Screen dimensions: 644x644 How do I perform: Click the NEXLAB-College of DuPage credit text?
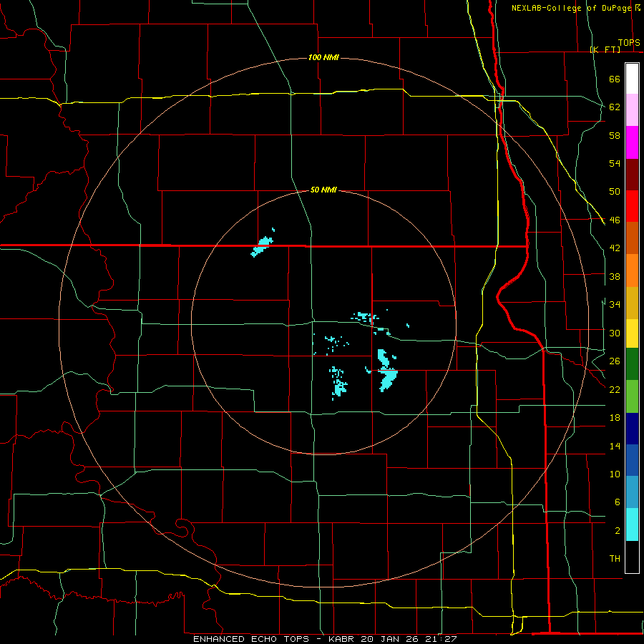pyautogui.click(x=571, y=8)
